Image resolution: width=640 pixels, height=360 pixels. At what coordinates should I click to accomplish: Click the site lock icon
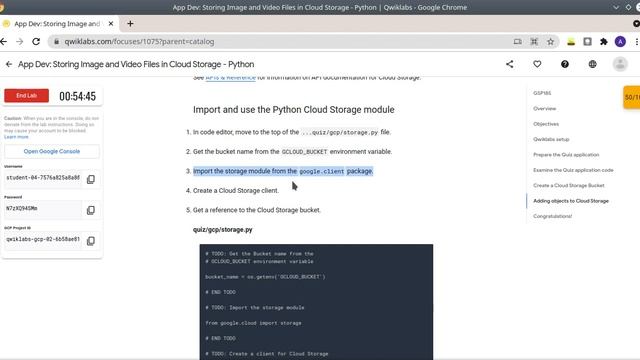pos(57,41)
